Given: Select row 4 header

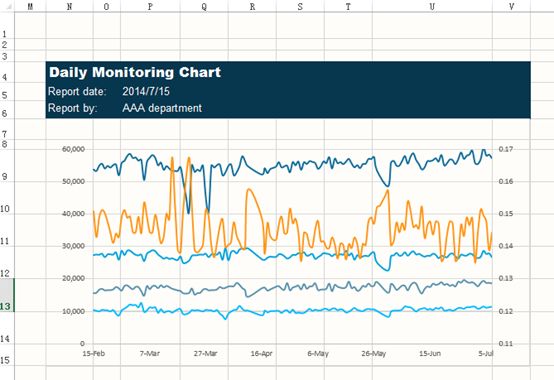Looking at the screenshot, I should click(x=6, y=73).
